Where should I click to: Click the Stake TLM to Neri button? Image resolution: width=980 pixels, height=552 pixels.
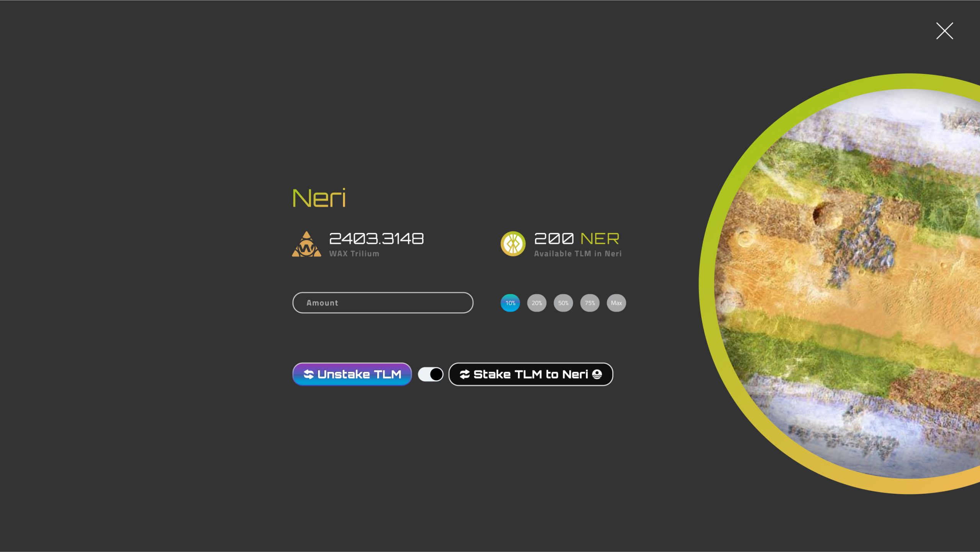coord(531,374)
